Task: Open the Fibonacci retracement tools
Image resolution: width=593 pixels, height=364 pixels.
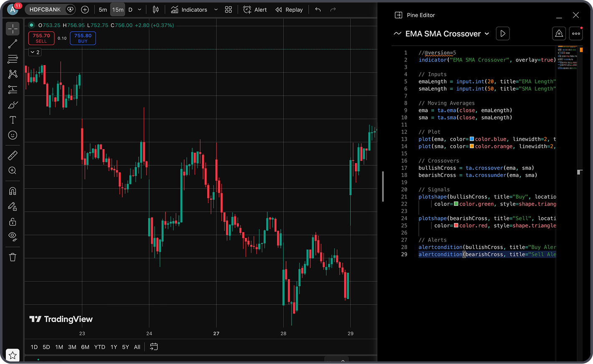Action: tap(13, 59)
